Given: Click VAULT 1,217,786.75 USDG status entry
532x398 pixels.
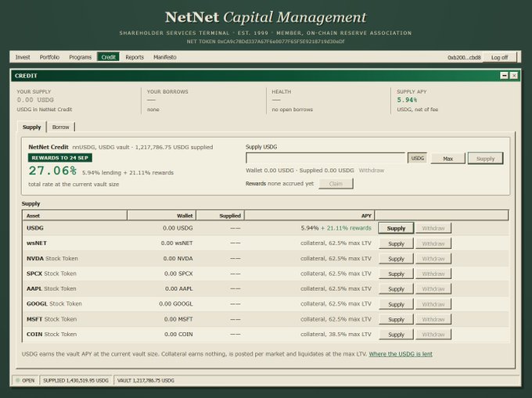Looking at the screenshot, I should click(x=146, y=380).
